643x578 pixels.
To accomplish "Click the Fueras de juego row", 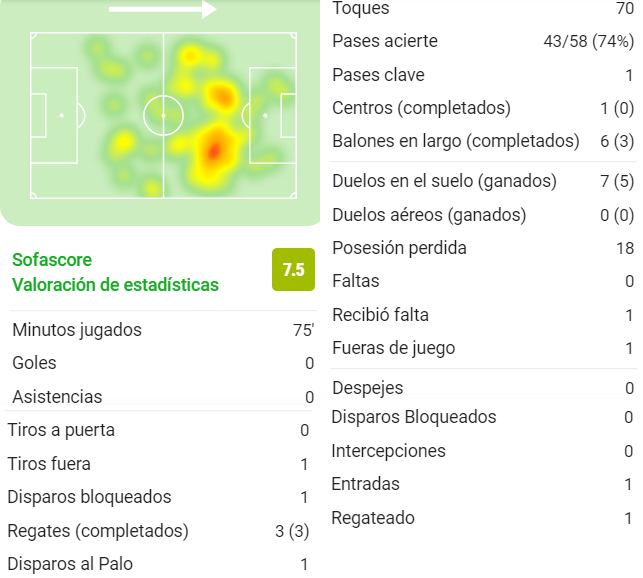I will coord(483,348).
